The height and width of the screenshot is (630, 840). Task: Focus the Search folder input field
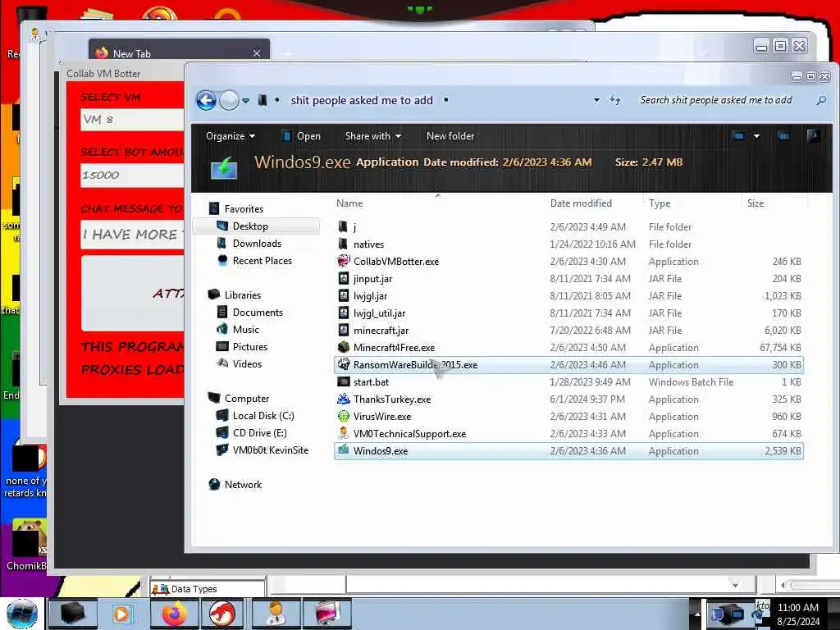coord(715,100)
